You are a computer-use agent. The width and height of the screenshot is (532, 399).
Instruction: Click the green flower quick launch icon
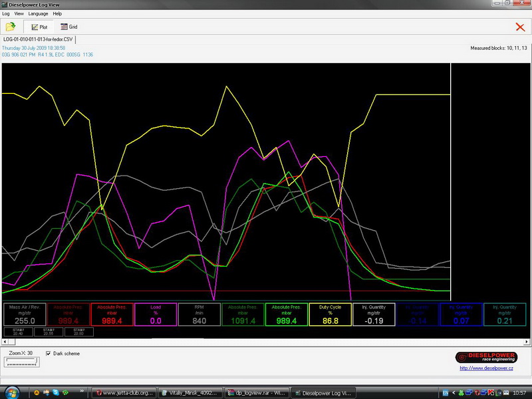(x=65, y=392)
